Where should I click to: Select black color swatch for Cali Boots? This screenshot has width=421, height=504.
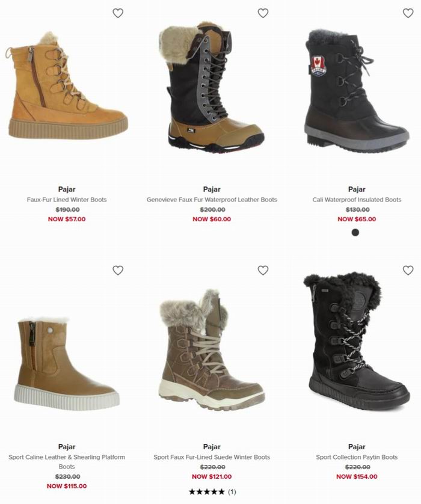click(355, 232)
